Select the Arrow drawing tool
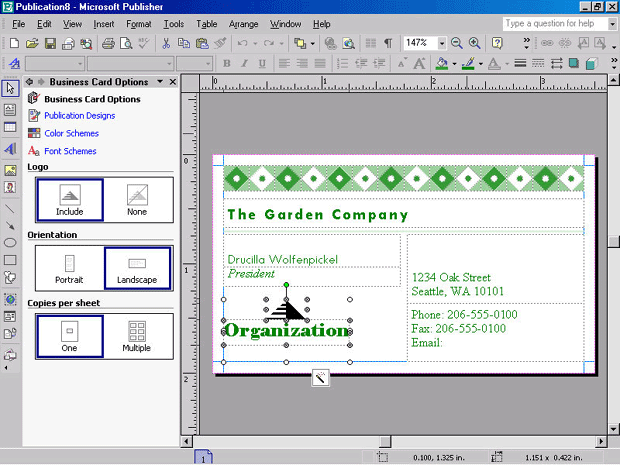Screen dimensions: 620x465 tap(10, 225)
